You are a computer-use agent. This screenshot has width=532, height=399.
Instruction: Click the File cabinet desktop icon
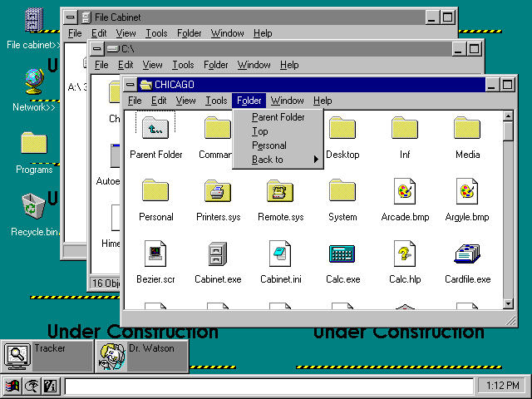[x=34, y=20]
